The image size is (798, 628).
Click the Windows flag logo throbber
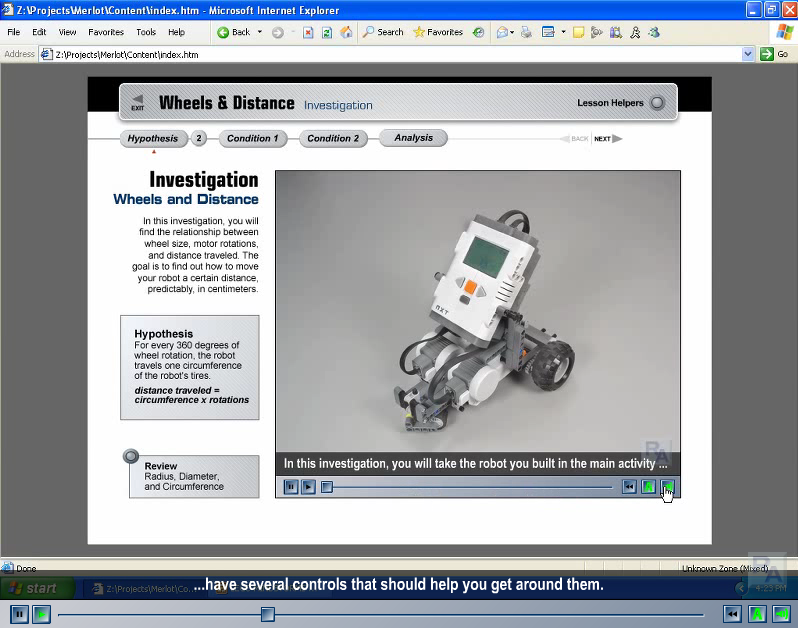coord(785,32)
